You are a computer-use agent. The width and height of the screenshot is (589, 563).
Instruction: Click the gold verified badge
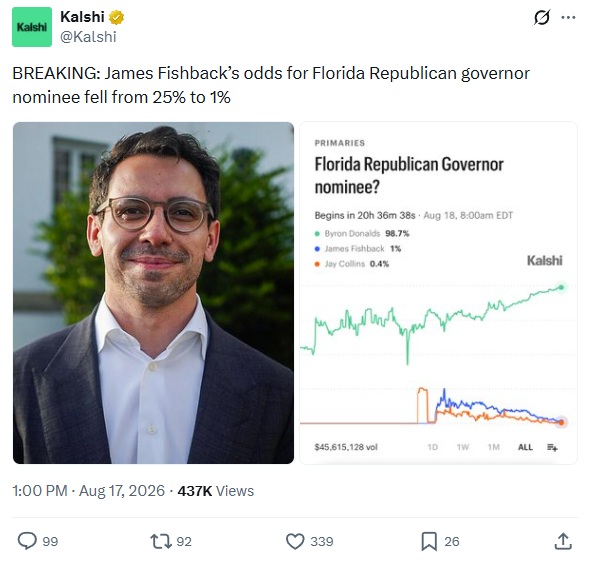116,17
